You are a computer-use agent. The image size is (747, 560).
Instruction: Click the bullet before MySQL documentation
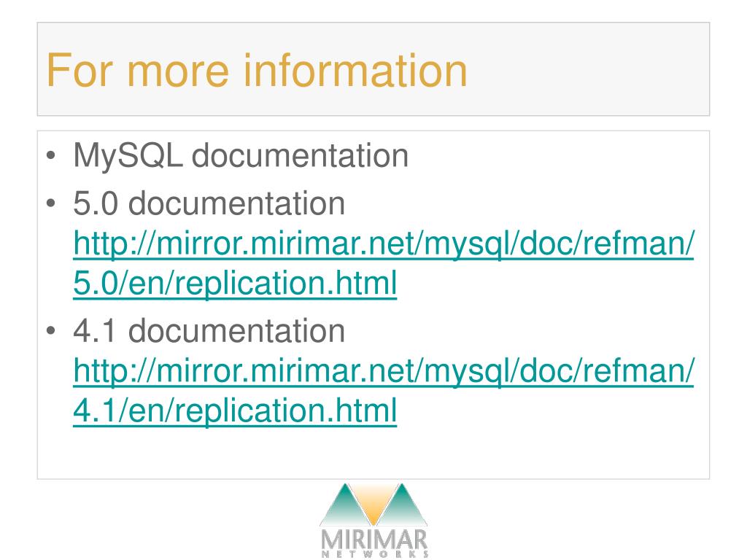pyautogui.click(x=51, y=155)
